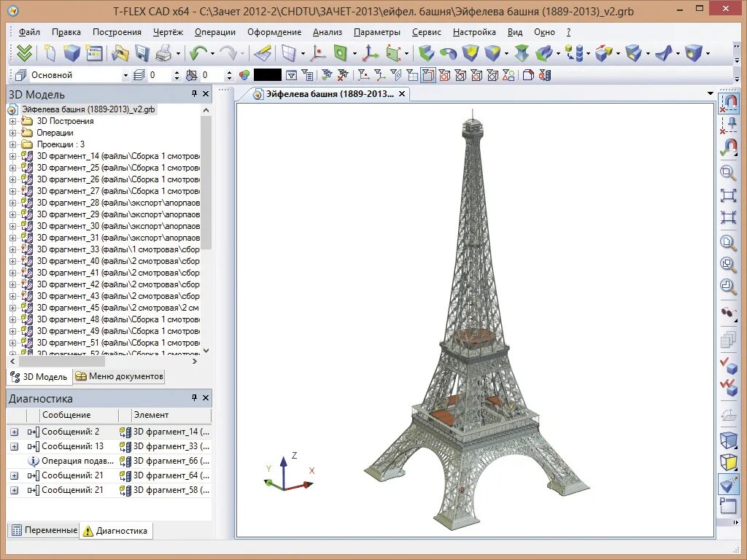
Task: Click the zoom-all fit view icon
Action: (x=728, y=195)
